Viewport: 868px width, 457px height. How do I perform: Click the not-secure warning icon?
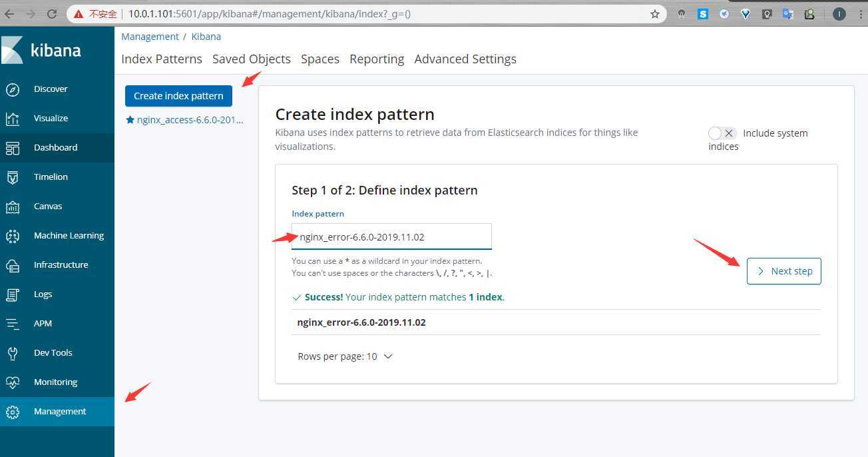point(79,13)
